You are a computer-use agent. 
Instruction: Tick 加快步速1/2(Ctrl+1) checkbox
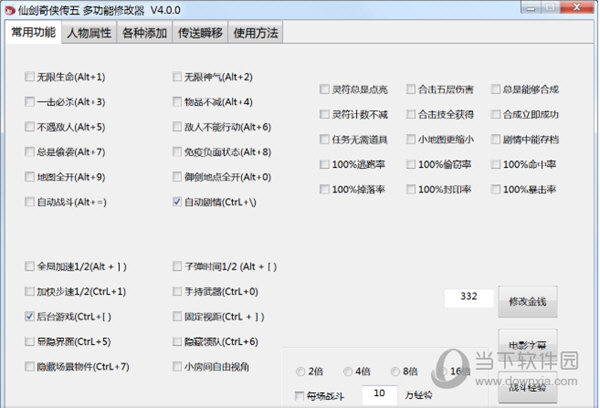click(29, 291)
